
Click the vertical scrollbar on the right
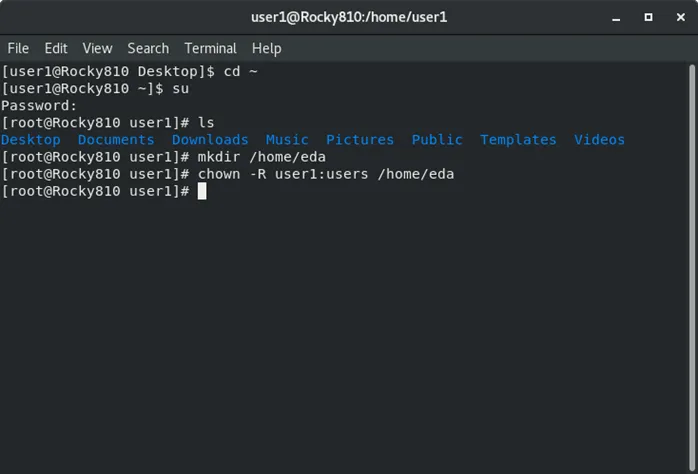point(692,268)
